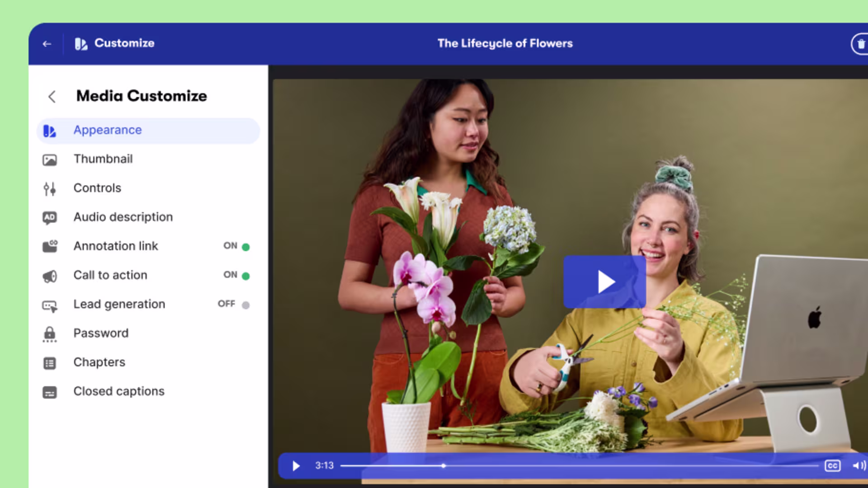The height and width of the screenshot is (488, 868).
Task: Click the Chapters list icon
Action: (50, 363)
